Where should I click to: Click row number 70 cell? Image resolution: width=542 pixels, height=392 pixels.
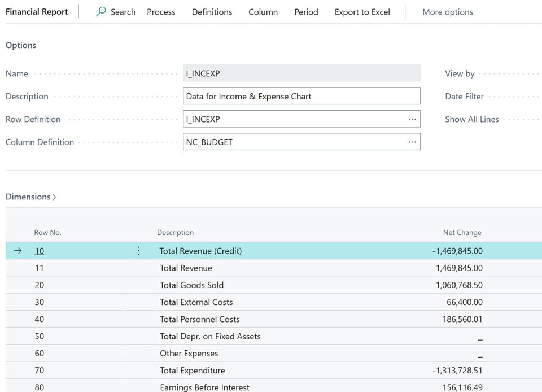click(x=40, y=370)
